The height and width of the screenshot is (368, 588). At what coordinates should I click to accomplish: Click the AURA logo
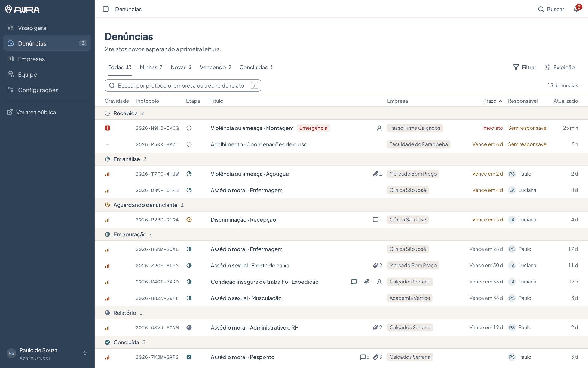click(22, 9)
